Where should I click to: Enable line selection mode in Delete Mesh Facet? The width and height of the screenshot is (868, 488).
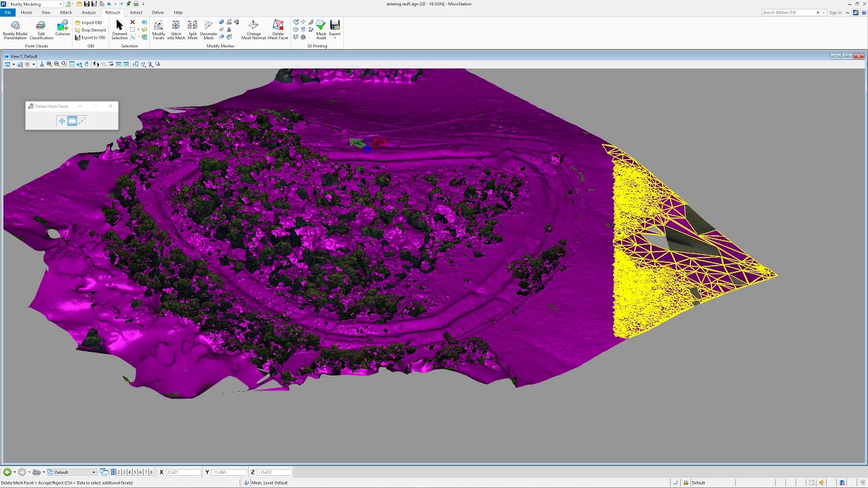point(82,121)
